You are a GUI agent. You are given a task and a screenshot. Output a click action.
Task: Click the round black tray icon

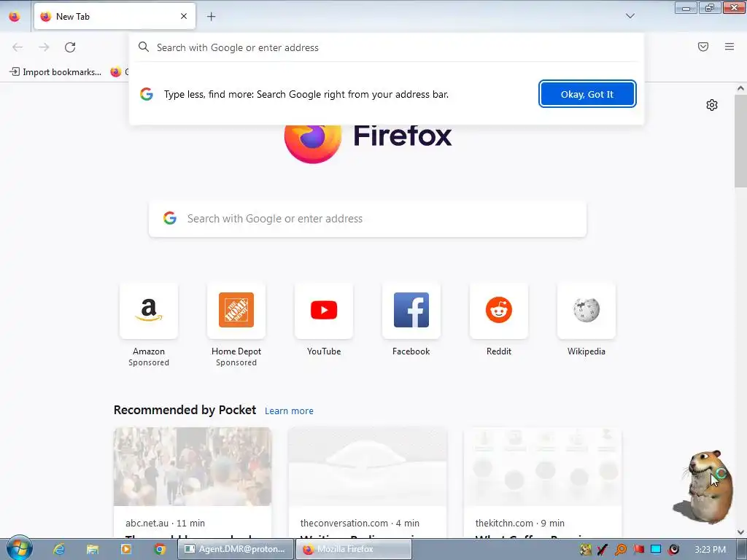673,550
